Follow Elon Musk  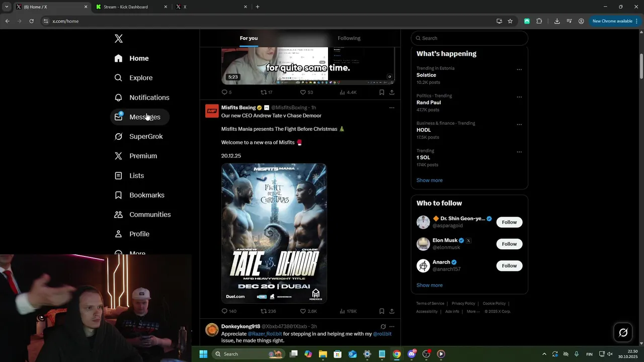[509, 244]
